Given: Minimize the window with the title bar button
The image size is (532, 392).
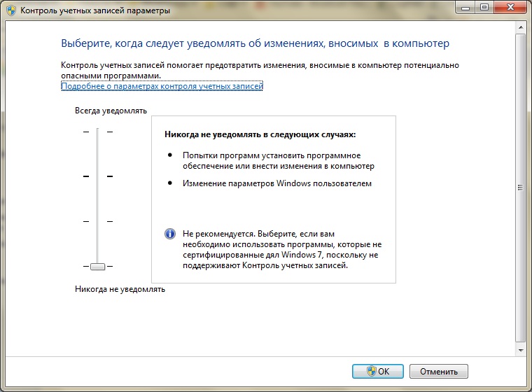Looking at the screenshot, I should (x=465, y=8).
